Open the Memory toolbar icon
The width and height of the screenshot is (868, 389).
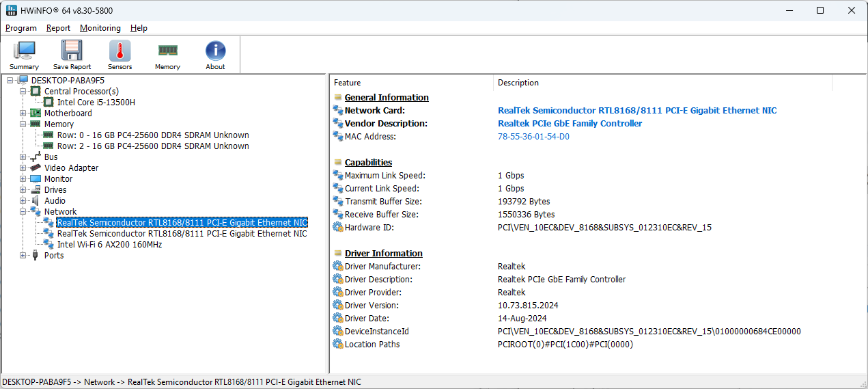coord(167,51)
